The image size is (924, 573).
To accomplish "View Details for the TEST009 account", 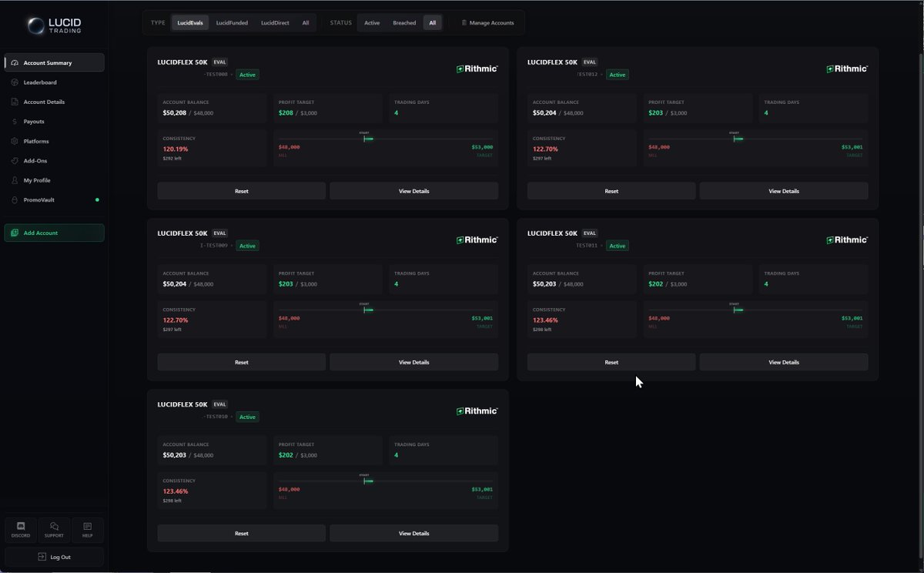I will pyautogui.click(x=414, y=362).
